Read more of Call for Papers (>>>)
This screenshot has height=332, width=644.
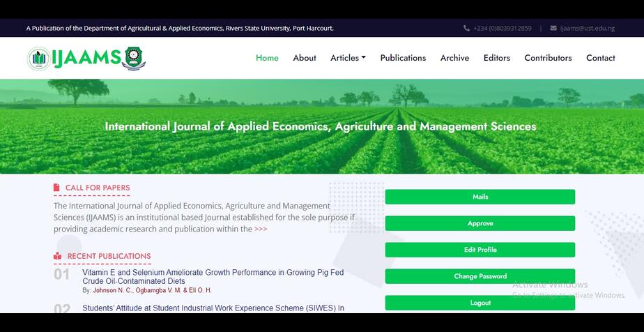coord(261,229)
